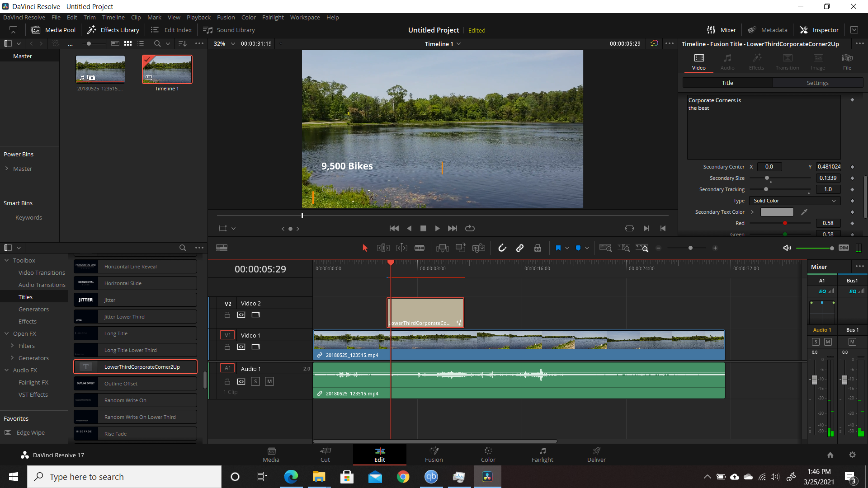Click detail zoom icon

(624, 248)
